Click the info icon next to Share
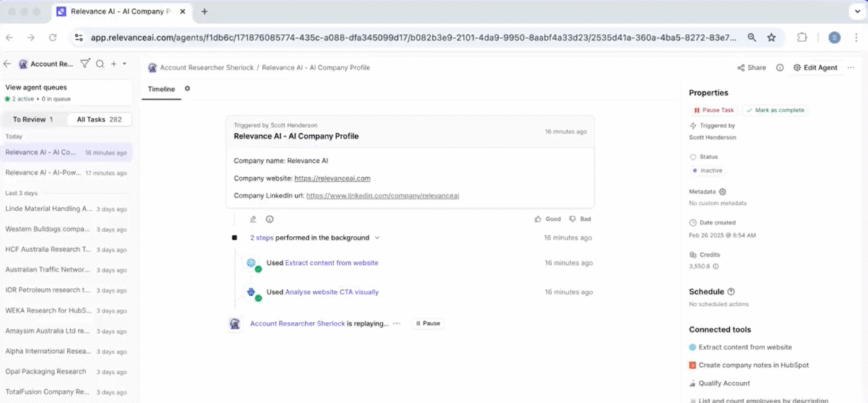 click(x=780, y=67)
